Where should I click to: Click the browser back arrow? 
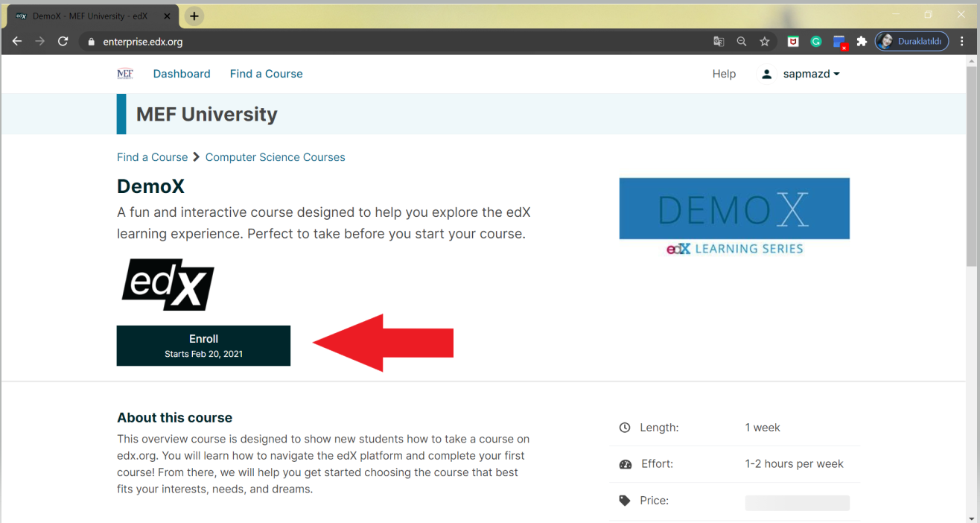click(x=17, y=42)
